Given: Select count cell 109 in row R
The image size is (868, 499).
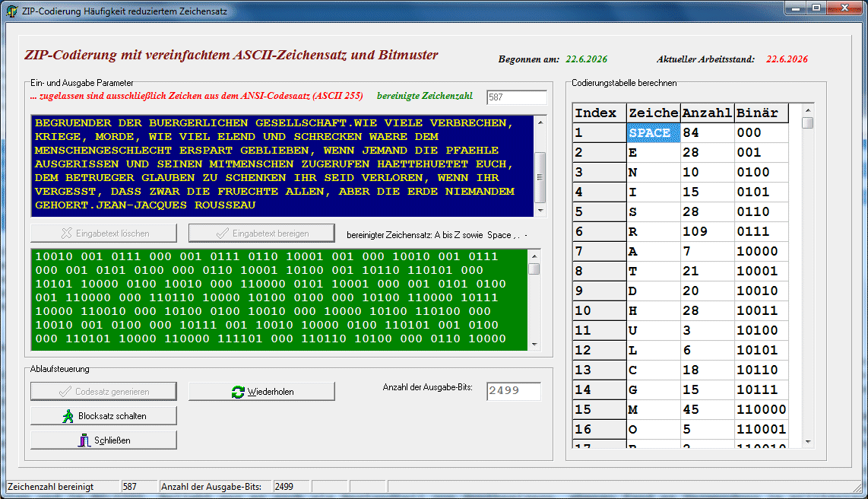Looking at the screenshot, I should 707,231.
